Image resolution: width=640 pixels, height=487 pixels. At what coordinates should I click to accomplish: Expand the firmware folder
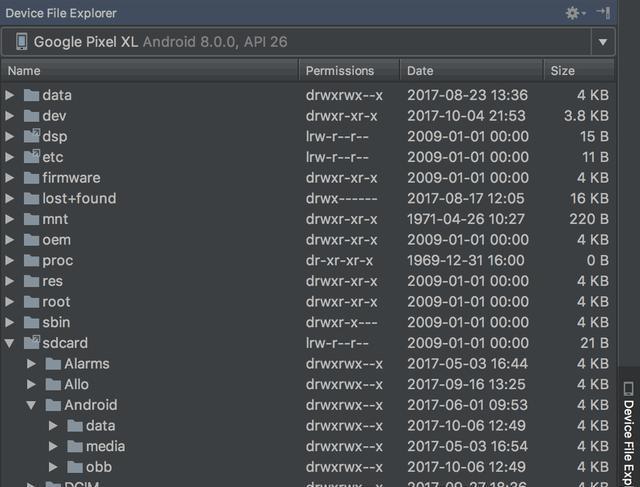(9, 178)
